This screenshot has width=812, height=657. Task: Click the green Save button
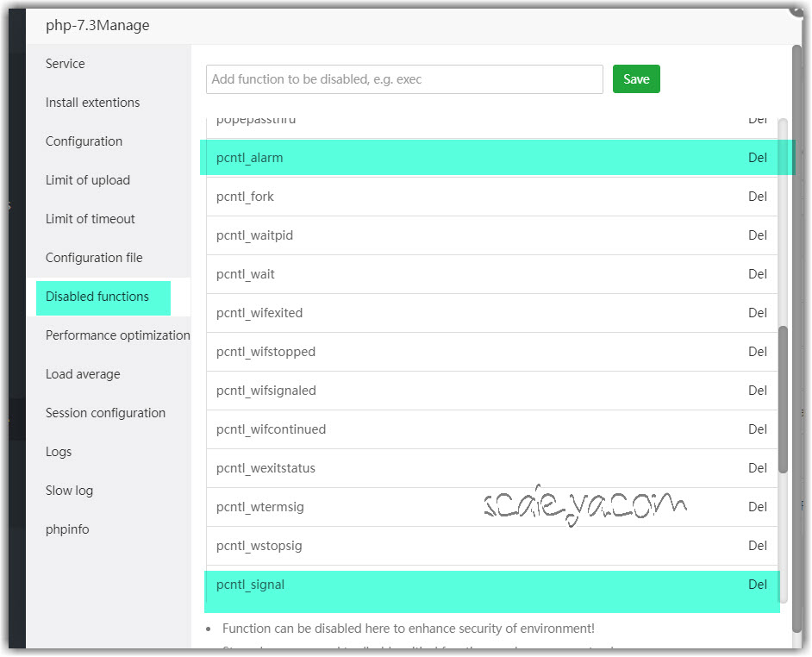636,79
